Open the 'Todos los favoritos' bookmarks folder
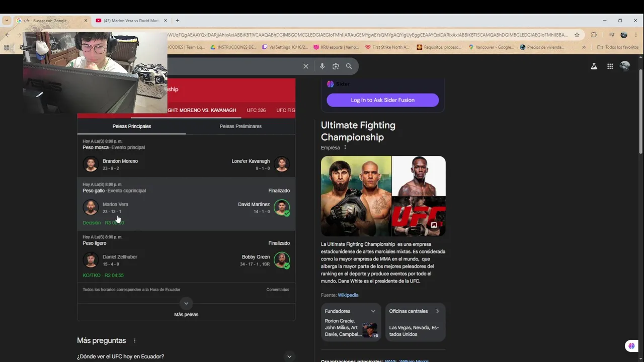This screenshot has height=362, width=644. pos(618,47)
